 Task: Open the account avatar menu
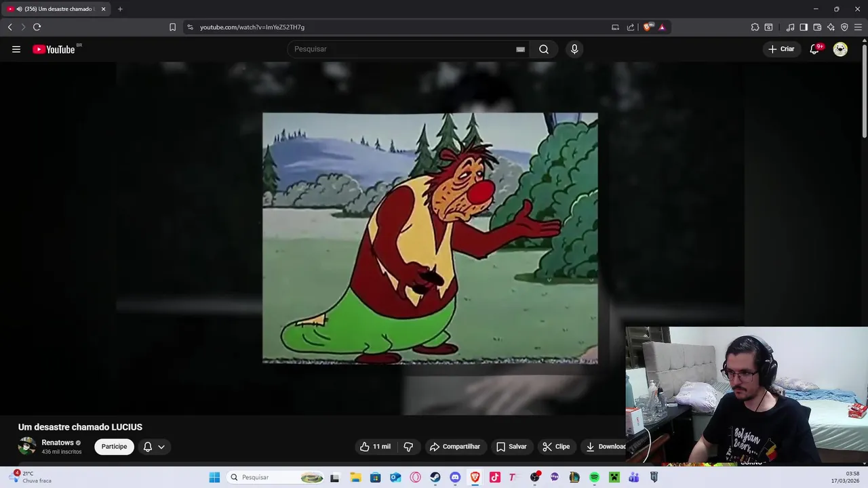[x=840, y=49]
